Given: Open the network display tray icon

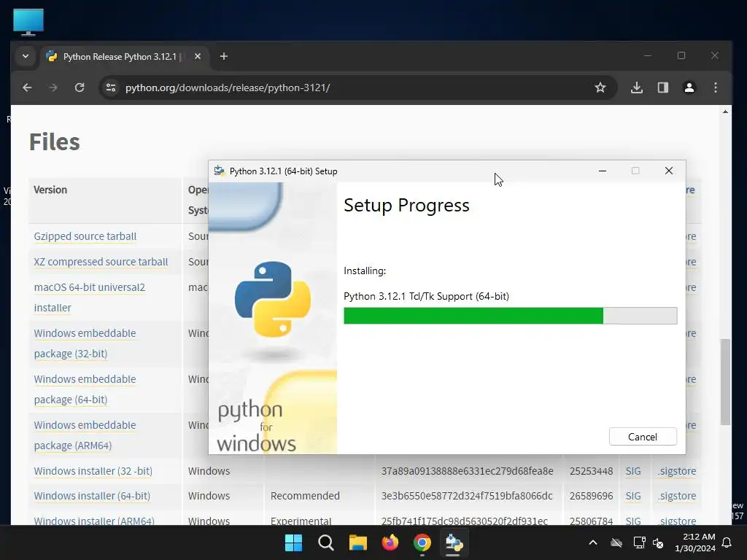Looking at the screenshot, I should [639, 542].
